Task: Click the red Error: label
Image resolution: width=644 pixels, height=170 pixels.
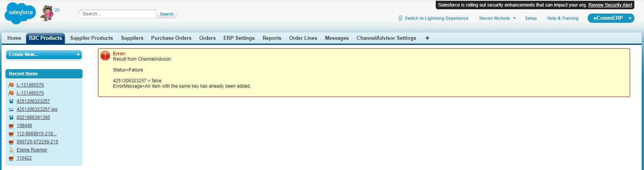Action: [x=119, y=54]
